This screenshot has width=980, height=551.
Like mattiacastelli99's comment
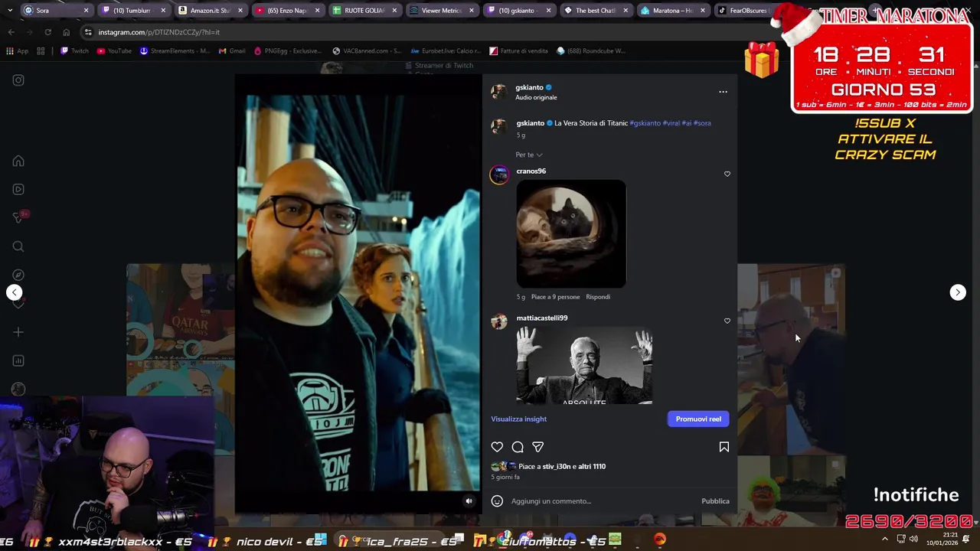click(727, 321)
